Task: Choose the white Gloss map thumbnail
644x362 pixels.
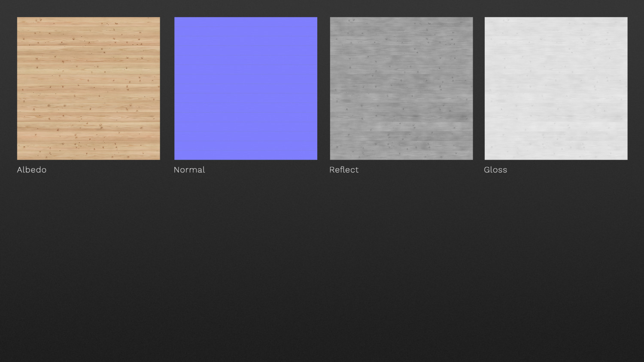Action: (x=556, y=88)
